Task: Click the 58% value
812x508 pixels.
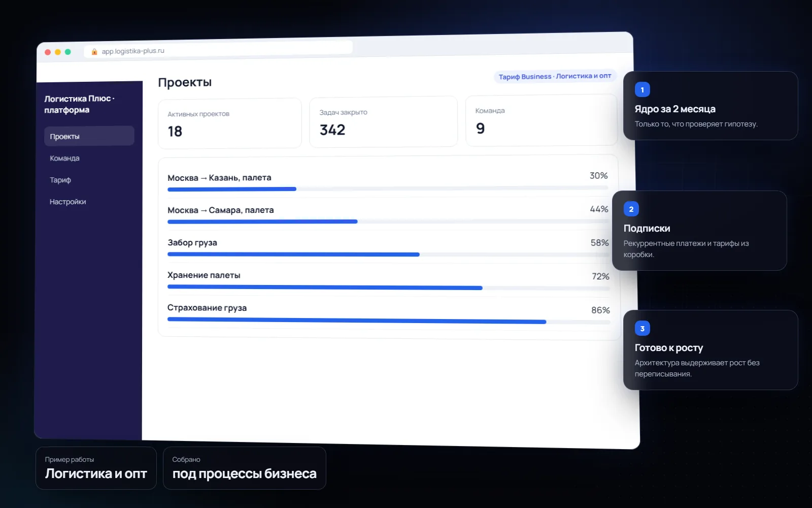Action: tap(599, 243)
